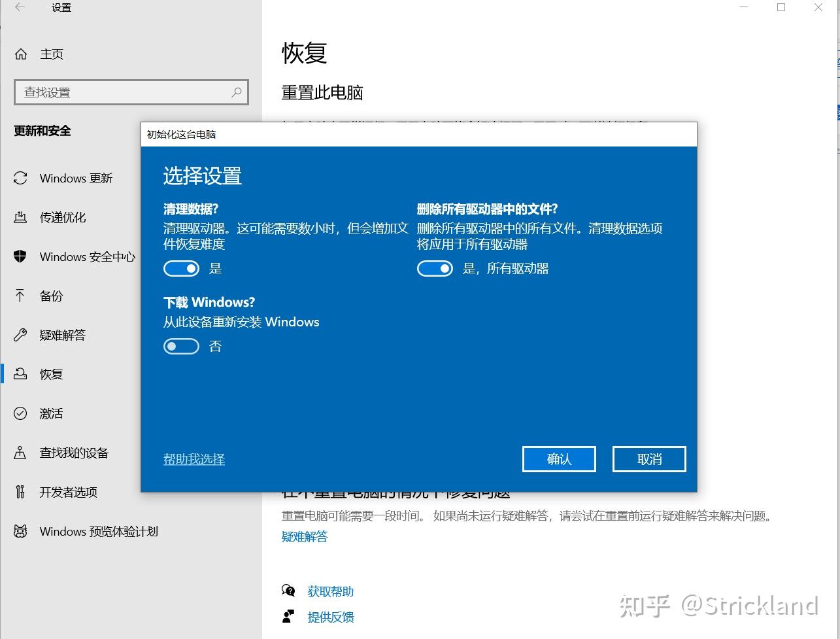Click the 获取帮助 chat bubble icon
This screenshot has height=639, width=840.
pos(288,591)
